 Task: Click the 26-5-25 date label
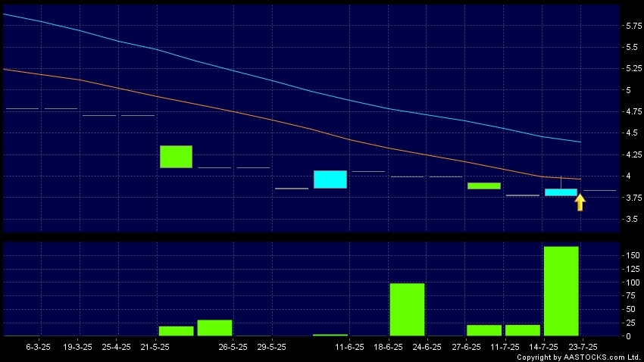pyautogui.click(x=233, y=347)
